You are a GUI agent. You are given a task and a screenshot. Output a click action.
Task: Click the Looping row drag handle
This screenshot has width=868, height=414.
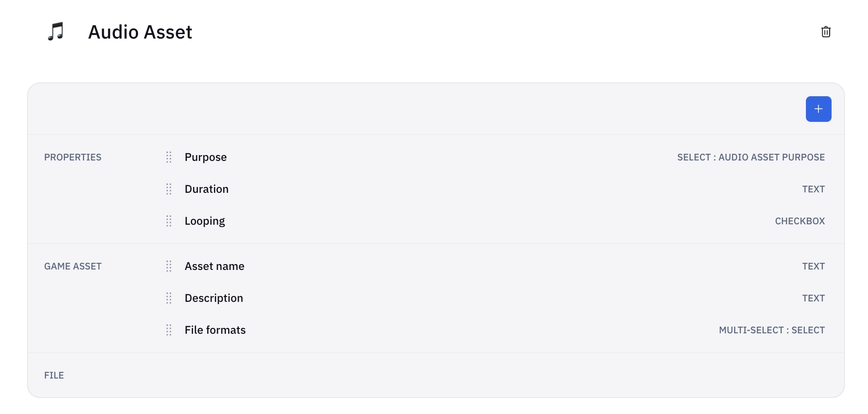click(x=169, y=221)
